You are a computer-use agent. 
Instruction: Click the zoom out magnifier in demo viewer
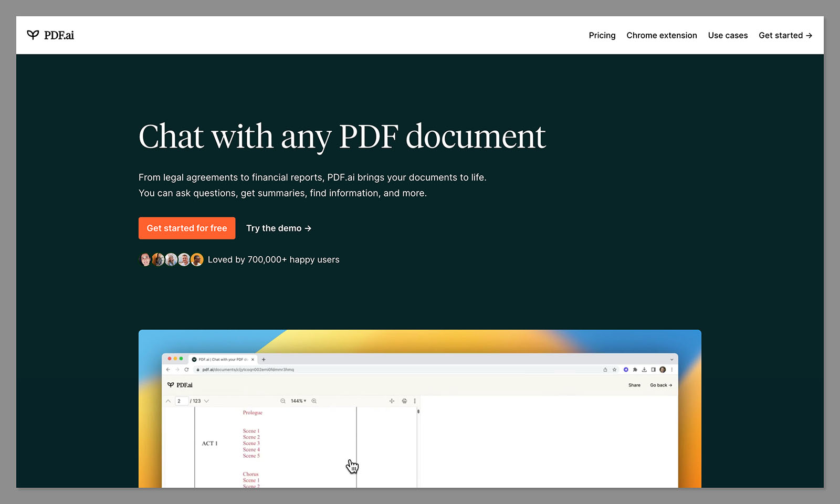(x=283, y=401)
